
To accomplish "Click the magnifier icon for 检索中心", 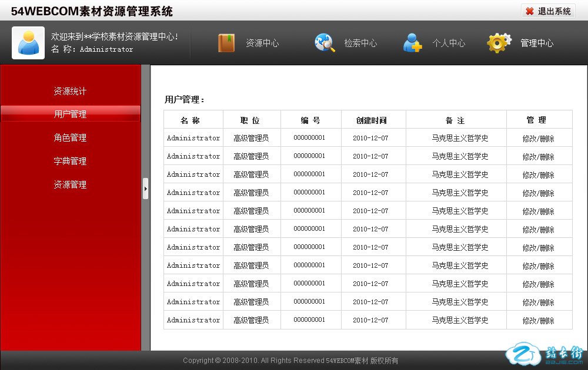I will 325,43.
